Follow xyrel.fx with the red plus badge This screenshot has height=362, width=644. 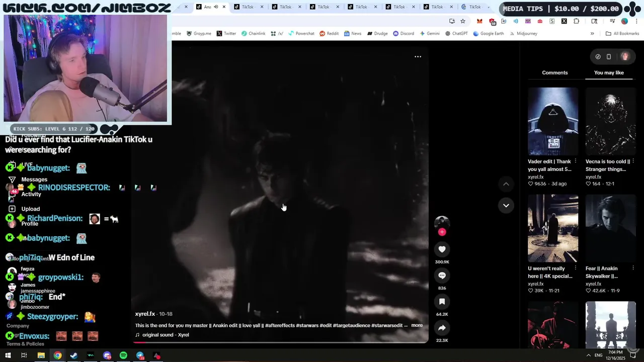(x=442, y=232)
